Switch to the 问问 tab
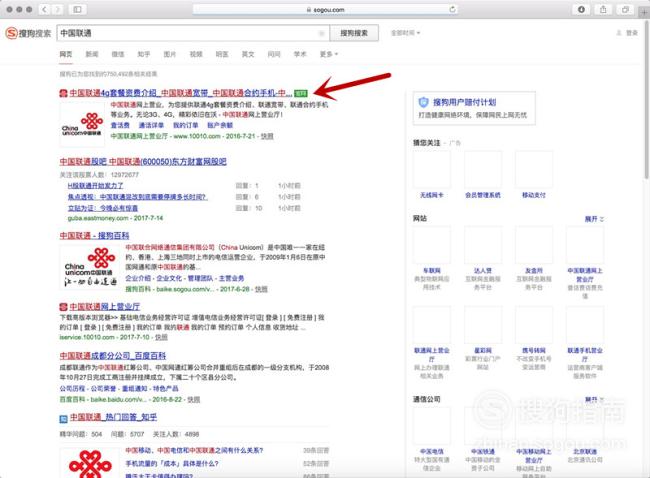Viewport: 650px width, 478px height. tap(274, 54)
